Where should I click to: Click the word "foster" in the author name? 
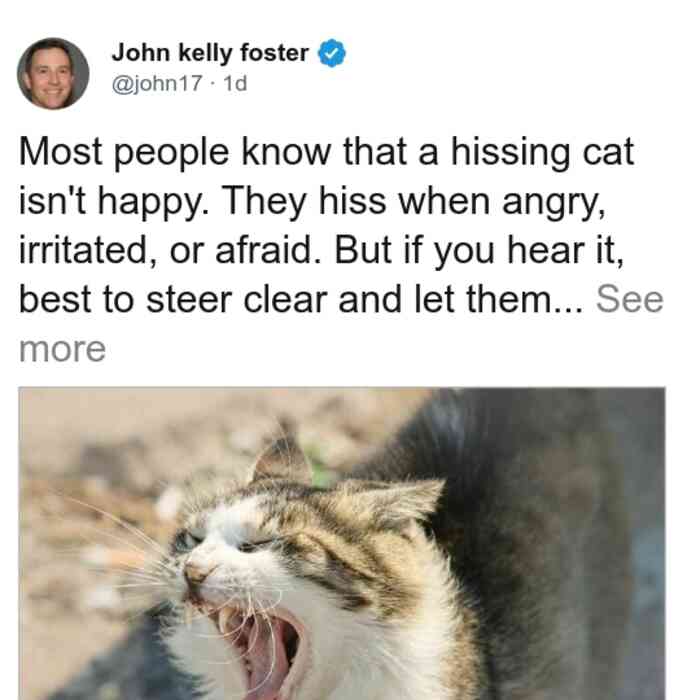275,53
